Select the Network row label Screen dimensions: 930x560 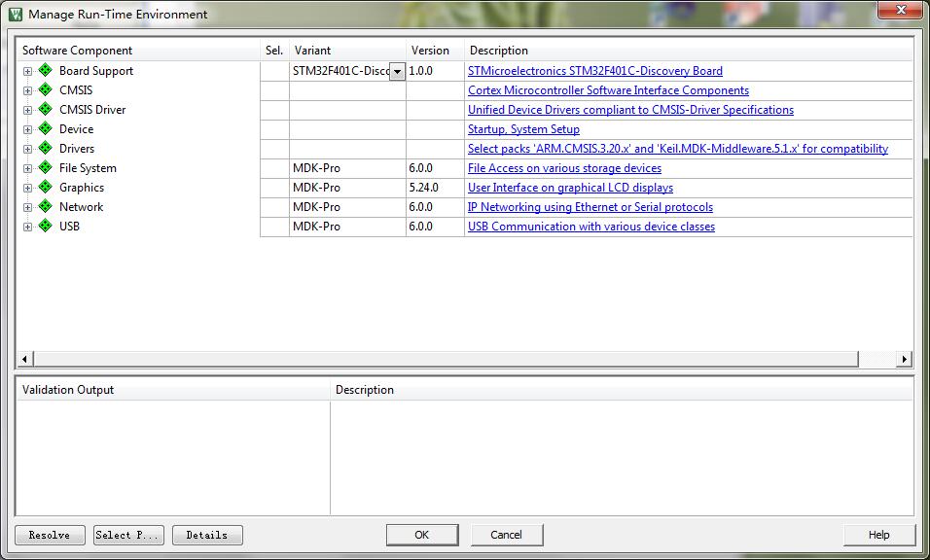pos(82,207)
